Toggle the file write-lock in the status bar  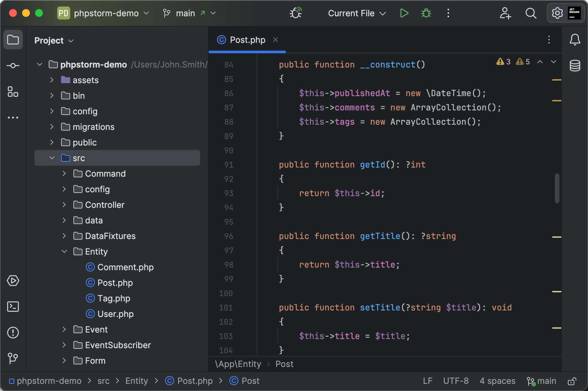click(x=572, y=381)
